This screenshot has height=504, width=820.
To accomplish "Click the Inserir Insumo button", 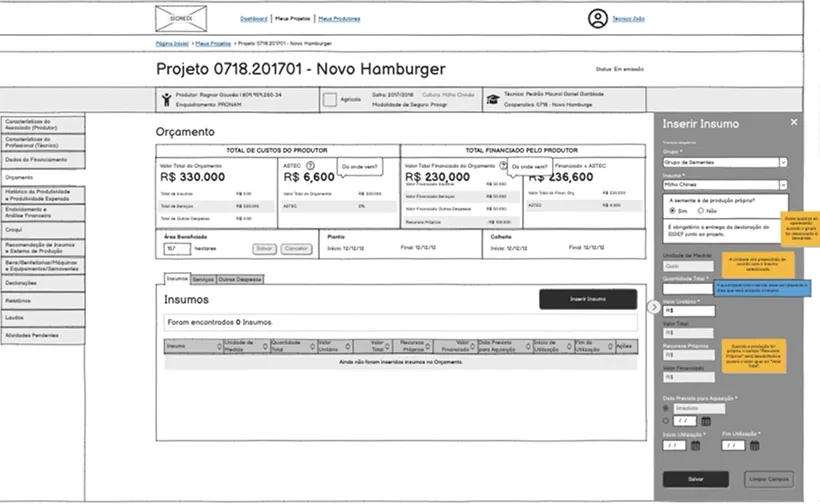I will (x=588, y=299).
